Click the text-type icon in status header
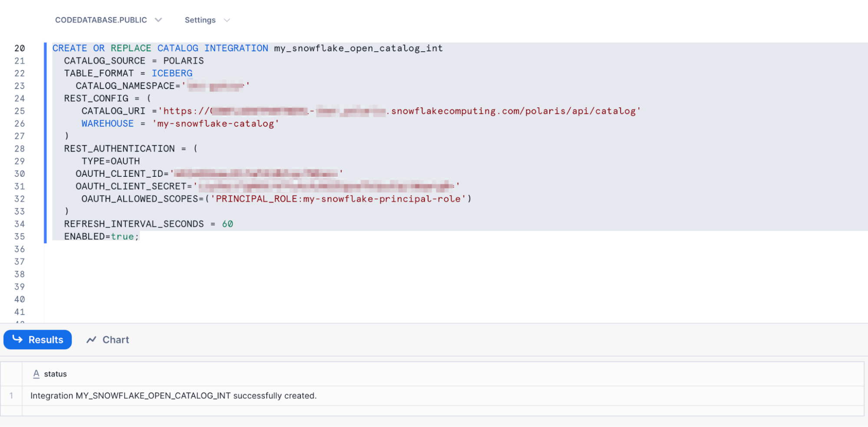The width and height of the screenshot is (868, 427). point(36,374)
